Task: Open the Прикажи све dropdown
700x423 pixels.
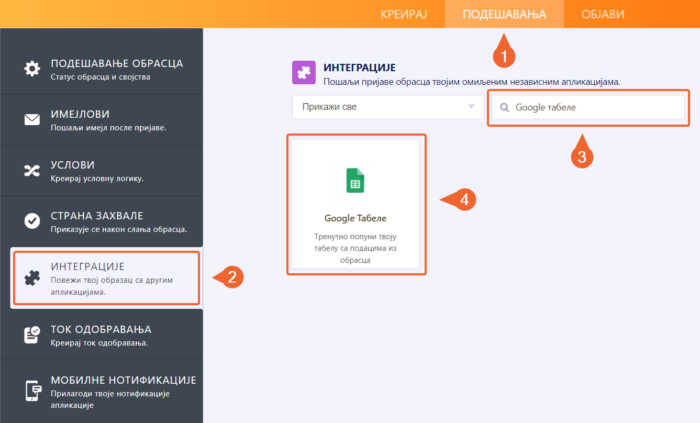Action: tap(388, 107)
